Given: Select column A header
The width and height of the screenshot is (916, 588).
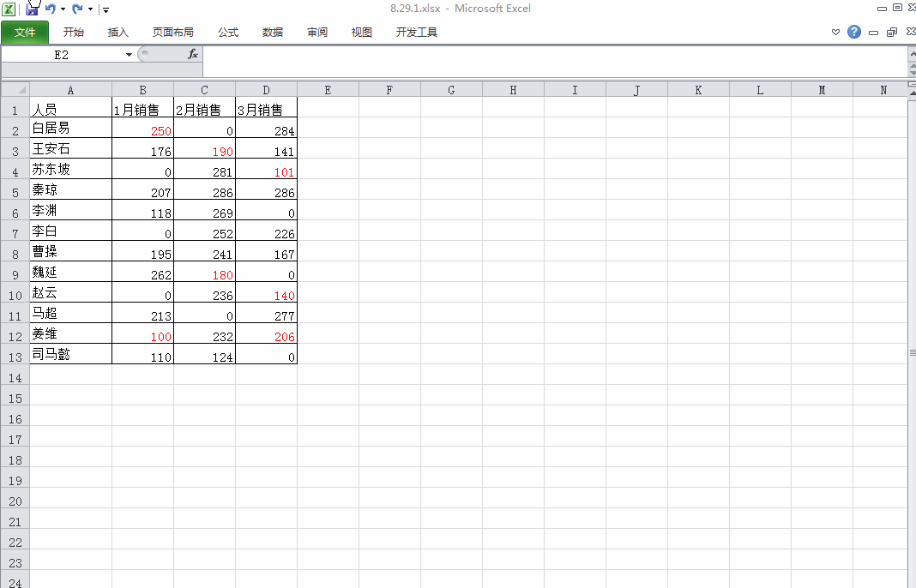Looking at the screenshot, I should click(x=70, y=89).
